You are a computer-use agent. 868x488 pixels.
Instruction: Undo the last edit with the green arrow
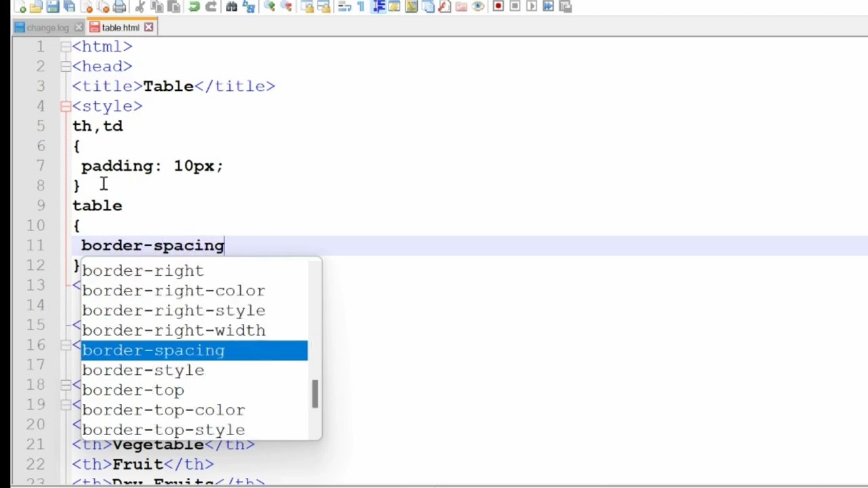coord(195,7)
